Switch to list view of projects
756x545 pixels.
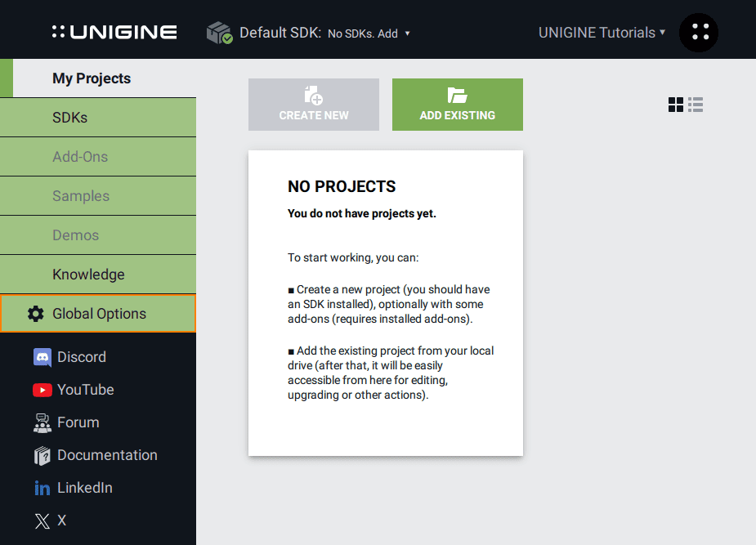point(696,105)
